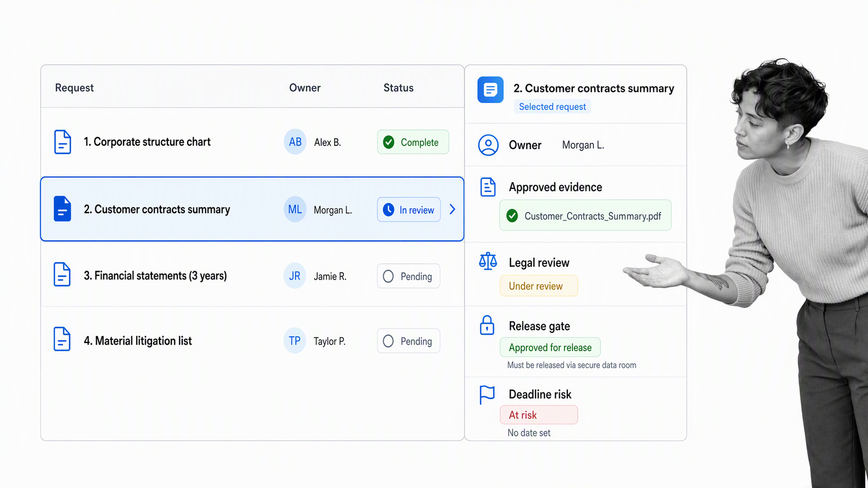Click the Jamie R. owner name
This screenshot has height=488, width=868.
click(330, 276)
